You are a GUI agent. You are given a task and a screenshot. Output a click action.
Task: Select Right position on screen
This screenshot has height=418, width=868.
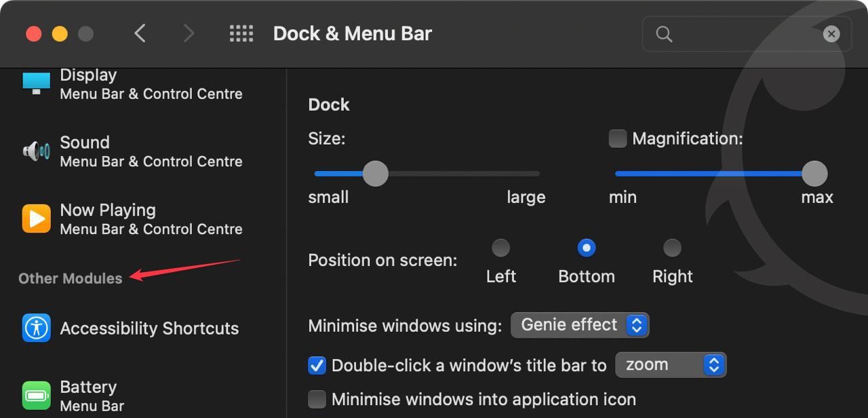tap(672, 248)
